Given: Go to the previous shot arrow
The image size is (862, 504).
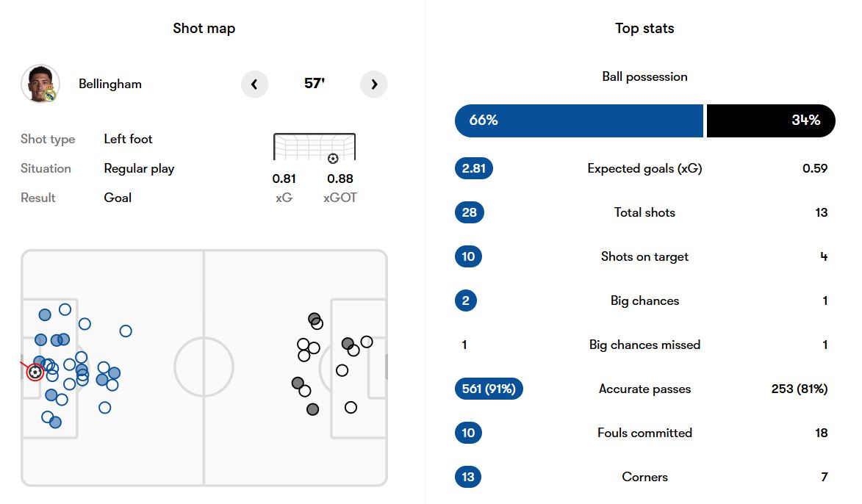Looking at the screenshot, I should pyautogui.click(x=254, y=84).
